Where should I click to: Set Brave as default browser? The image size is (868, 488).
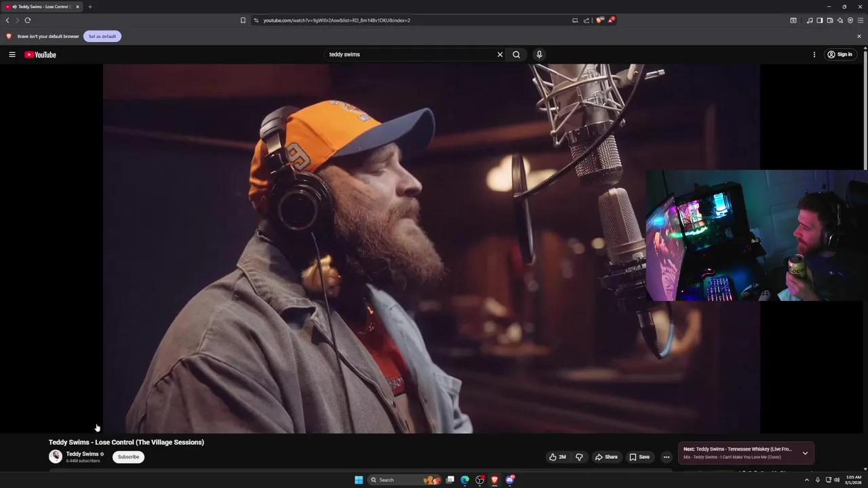pyautogui.click(x=102, y=36)
